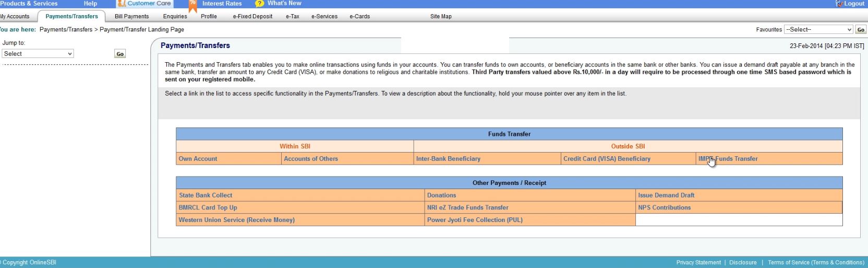
Task: Open BMRCL Card Top Up link
Action: pyautogui.click(x=208, y=208)
